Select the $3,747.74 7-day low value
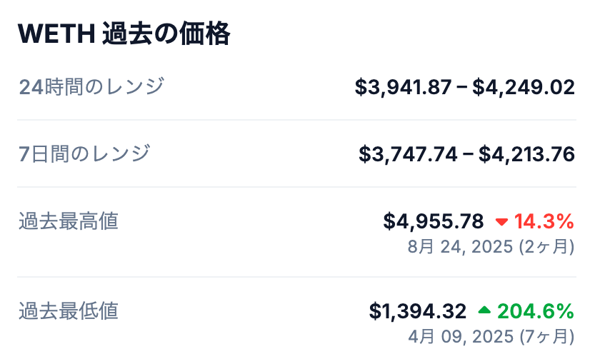The width and height of the screenshot is (610, 364). (x=407, y=154)
